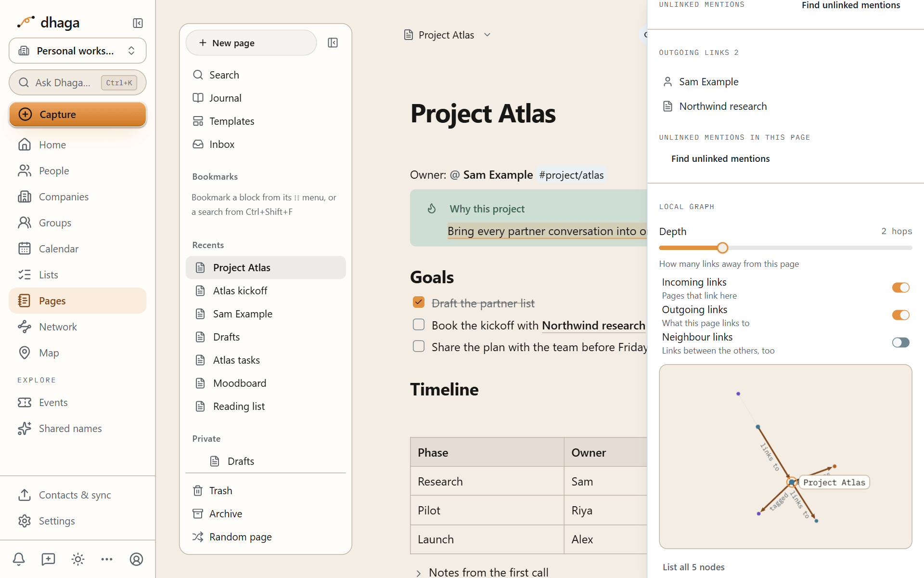This screenshot has height=578, width=924.
Task: Disable the Incoming links toggle
Action: 900,288
